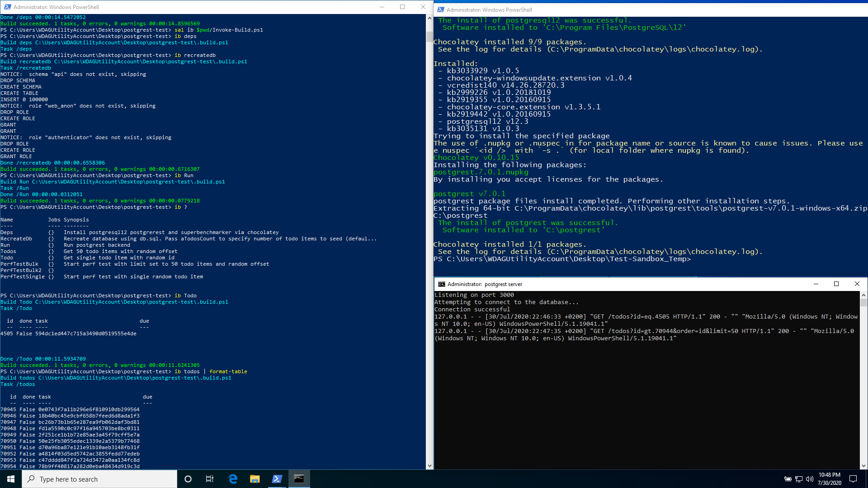
Task: Click the left PowerShell window's title bar icon
Action: (7, 7)
